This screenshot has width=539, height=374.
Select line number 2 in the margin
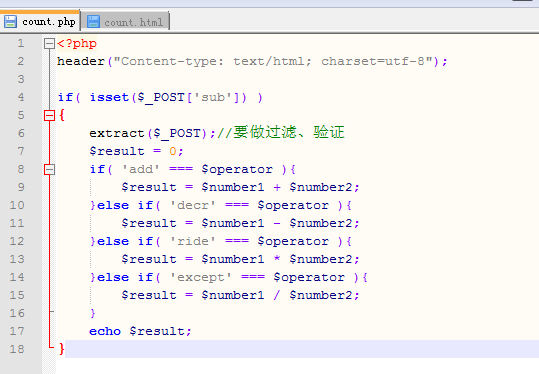[x=21, y=61]
